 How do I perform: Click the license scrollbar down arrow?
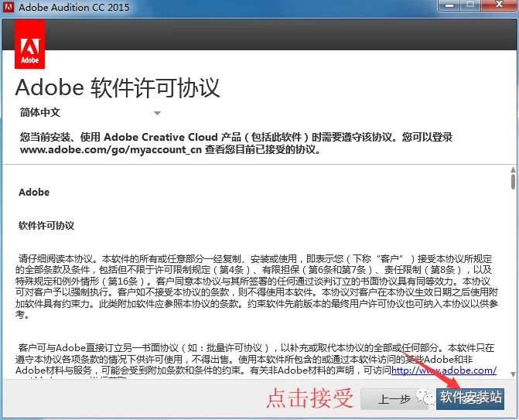(513, 374)
